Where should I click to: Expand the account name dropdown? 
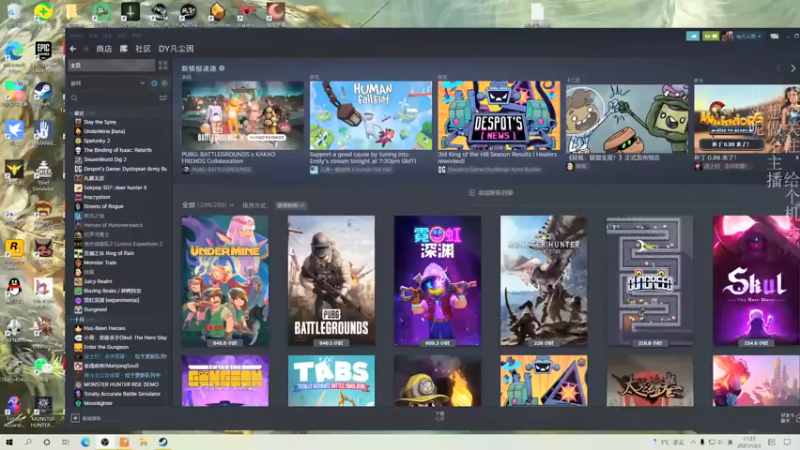click(x=748, y=36)
